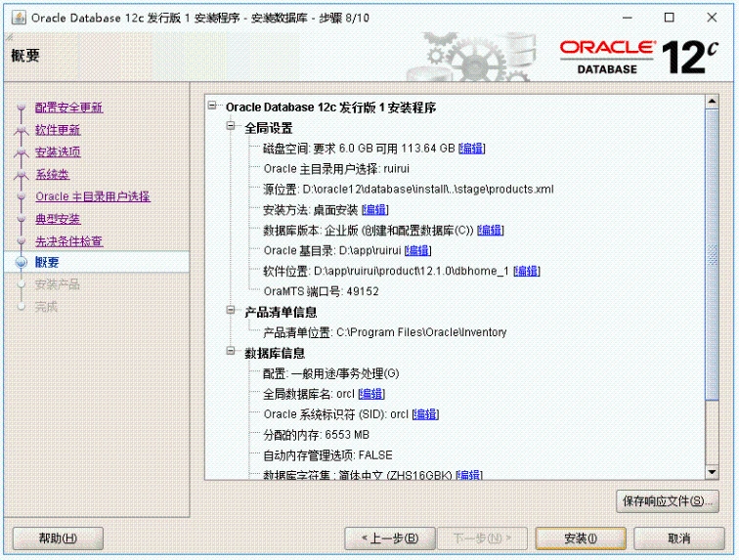The width and height of the screenshot is (739, 560).
Task: Click the scrollbar up arrow
Action: pos(713,102)
